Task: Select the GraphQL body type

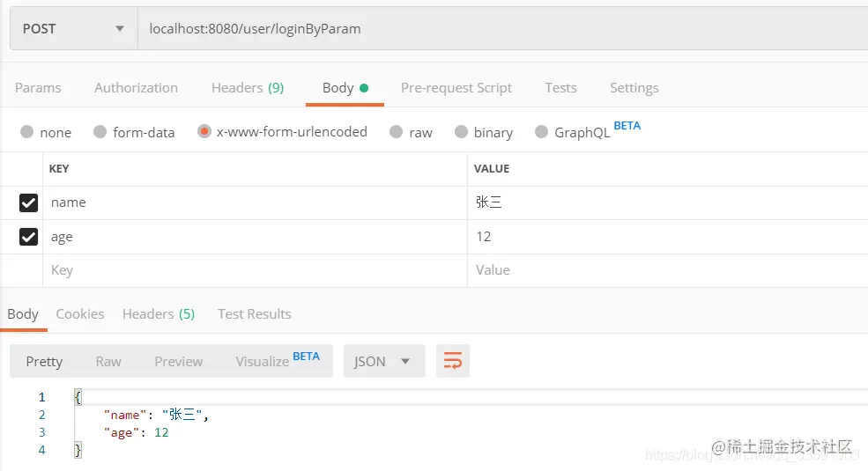Action: (541, 132)
